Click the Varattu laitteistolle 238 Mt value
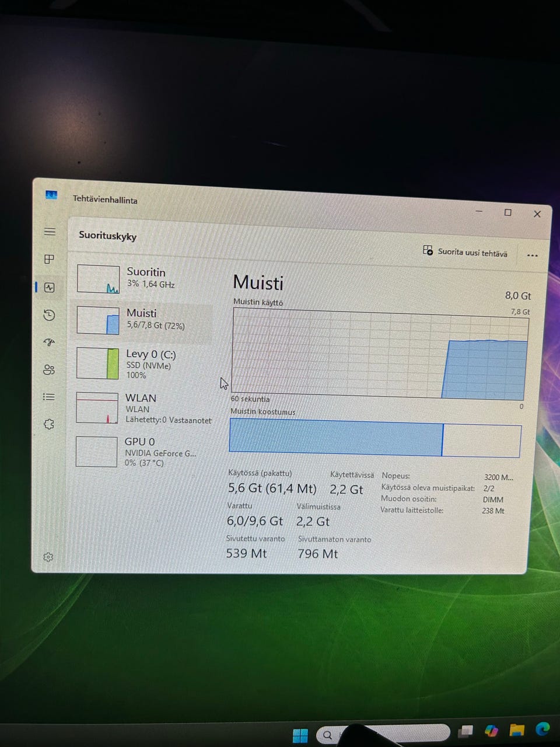Screen dimensions: 560x747 click(493, 511)
